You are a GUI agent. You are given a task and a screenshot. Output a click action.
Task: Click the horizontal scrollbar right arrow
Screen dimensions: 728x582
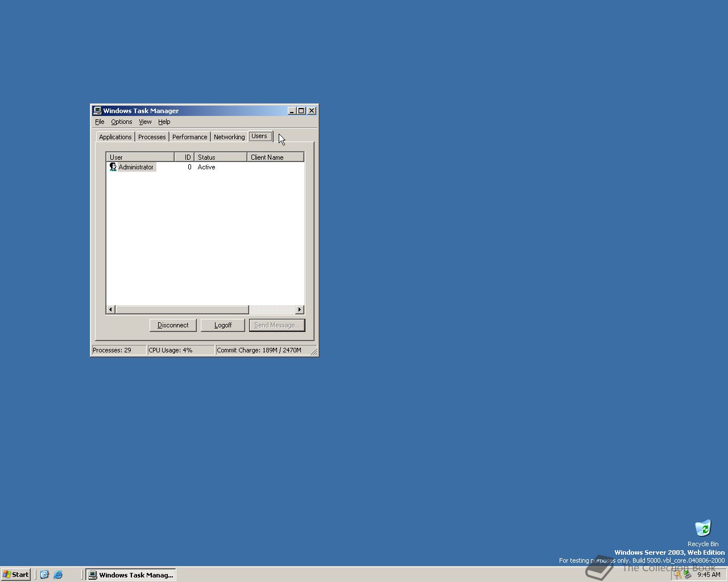[300, 310]
